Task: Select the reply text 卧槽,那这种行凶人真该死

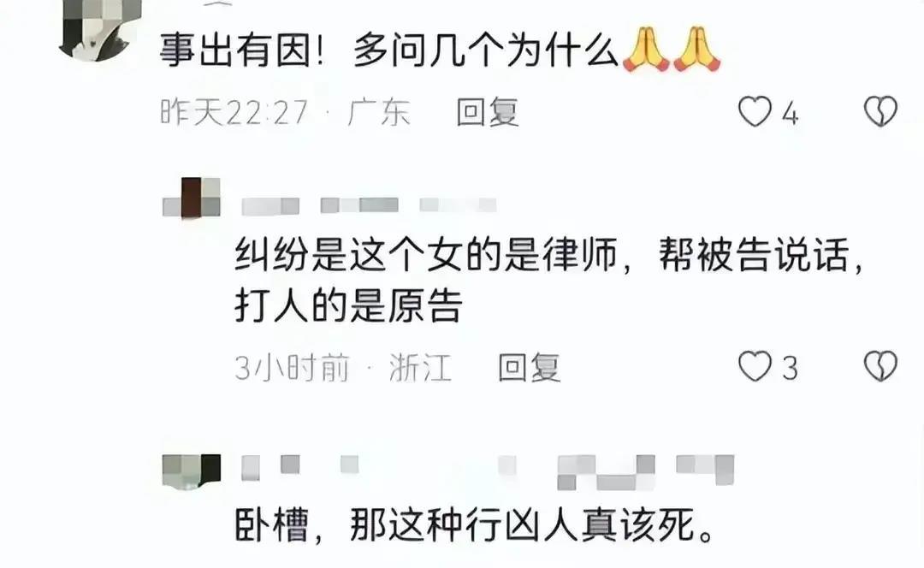Action: click(474, 524)
